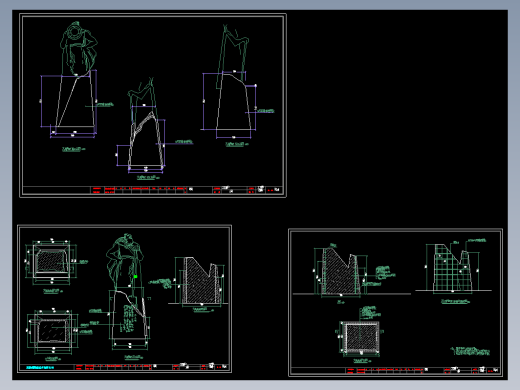520x390 pixels.
Task: Click the green notes text in the bottom-right sheet corner
Action: pos(470,351)
